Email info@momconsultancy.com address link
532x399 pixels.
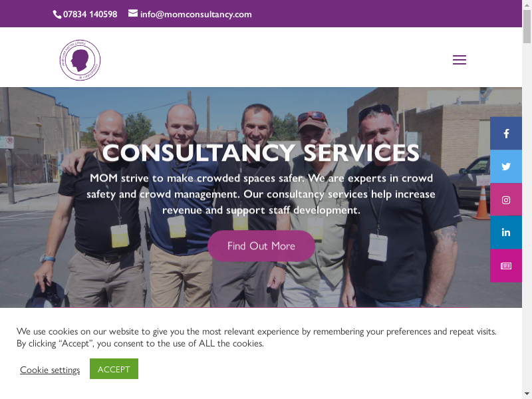pos(196,15)
